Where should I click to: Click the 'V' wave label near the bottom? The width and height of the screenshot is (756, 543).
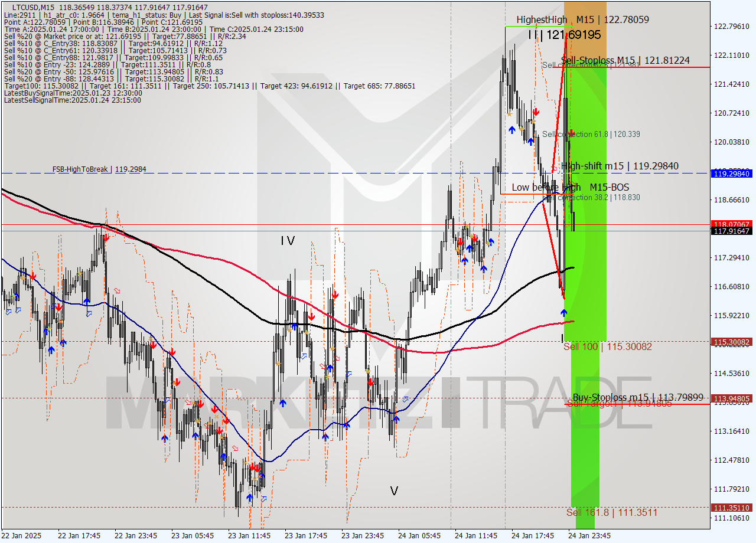(394, 490)
